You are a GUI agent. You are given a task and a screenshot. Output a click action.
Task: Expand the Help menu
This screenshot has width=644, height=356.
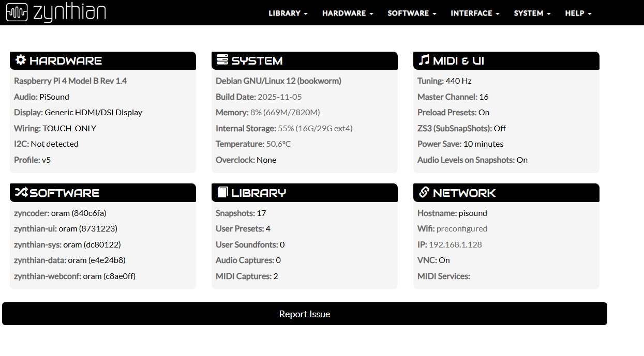578,13
